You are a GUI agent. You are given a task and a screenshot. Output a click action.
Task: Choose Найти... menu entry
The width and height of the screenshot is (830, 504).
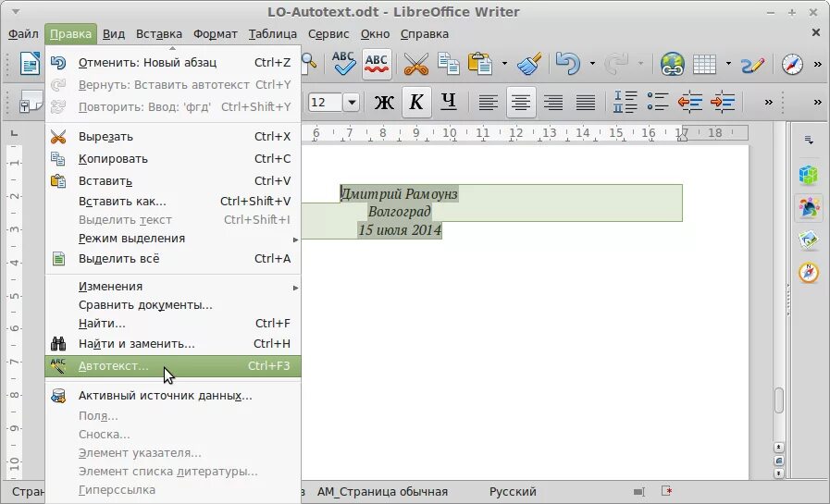click(173, 323)
